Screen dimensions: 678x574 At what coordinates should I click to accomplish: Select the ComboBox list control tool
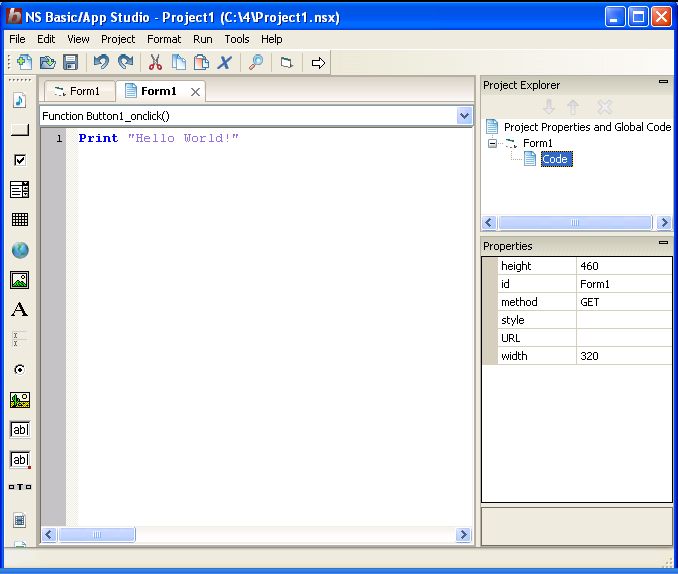click(19, 189)
